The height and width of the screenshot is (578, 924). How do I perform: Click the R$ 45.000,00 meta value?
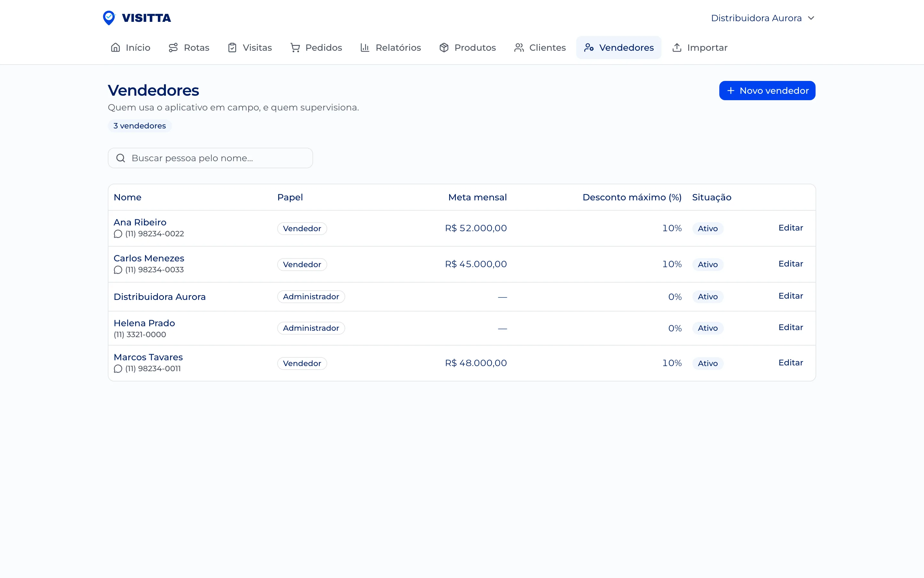coord(476,264)
